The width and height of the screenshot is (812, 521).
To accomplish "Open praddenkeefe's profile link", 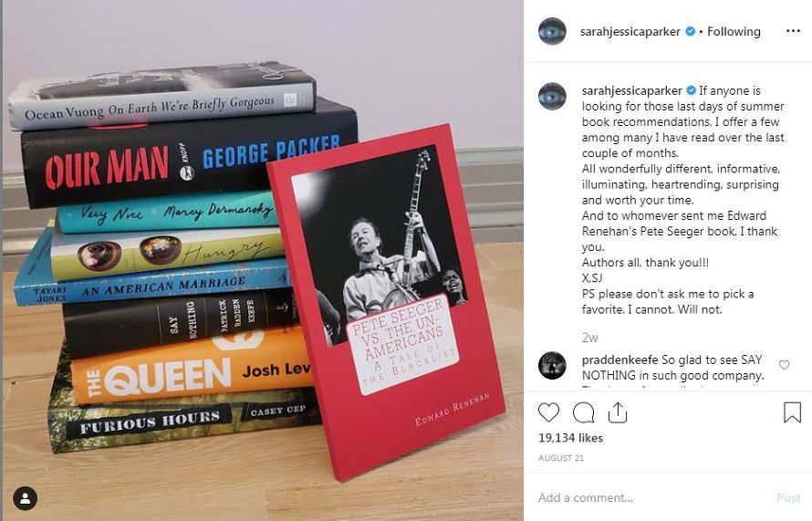I will click(619, 359).
